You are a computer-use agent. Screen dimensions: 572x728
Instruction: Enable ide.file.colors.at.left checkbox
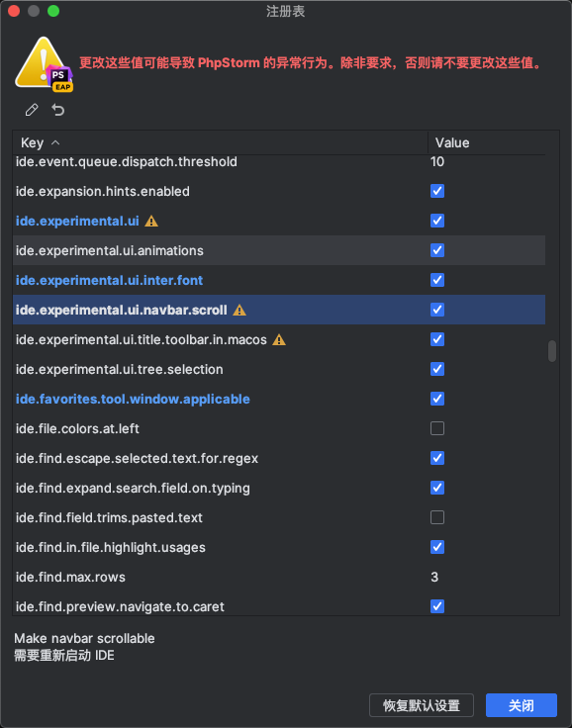[x=437, y=428]
